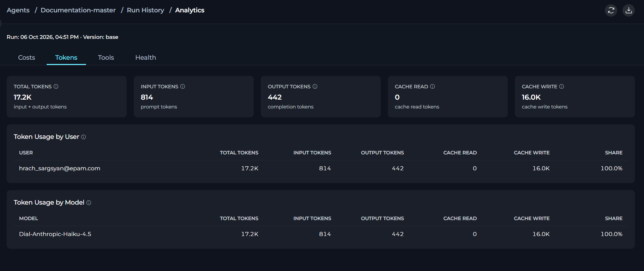Click 16.0K cache write in user row
The height and width of the screenshot is (271, 644).
[541, 169]
